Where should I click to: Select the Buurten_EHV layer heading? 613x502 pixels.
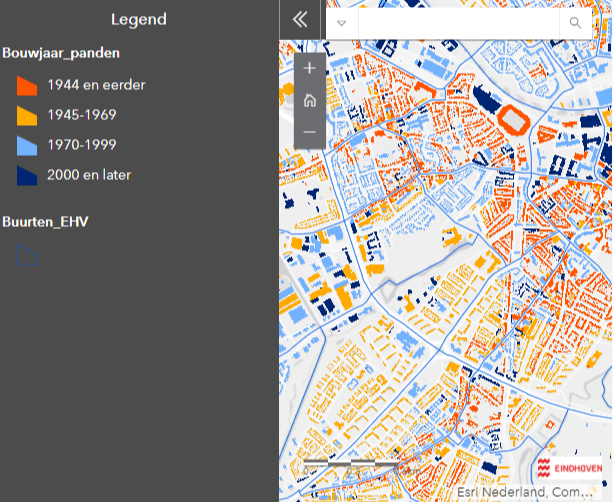tap(46, 221)
